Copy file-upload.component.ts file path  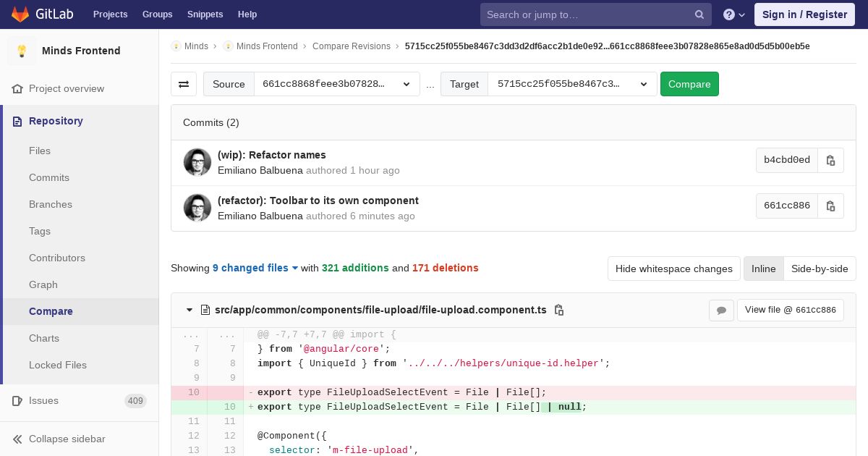click(558, 310)
